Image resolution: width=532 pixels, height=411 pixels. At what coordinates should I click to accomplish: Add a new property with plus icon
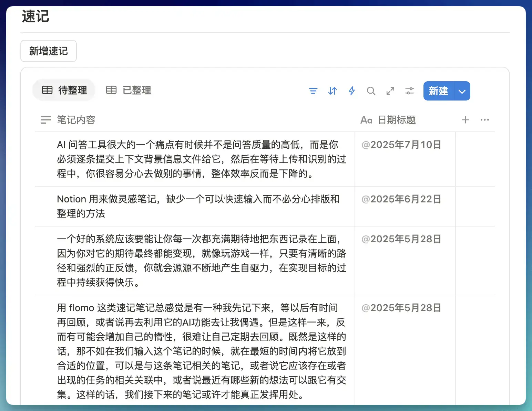tap(465, 120)
